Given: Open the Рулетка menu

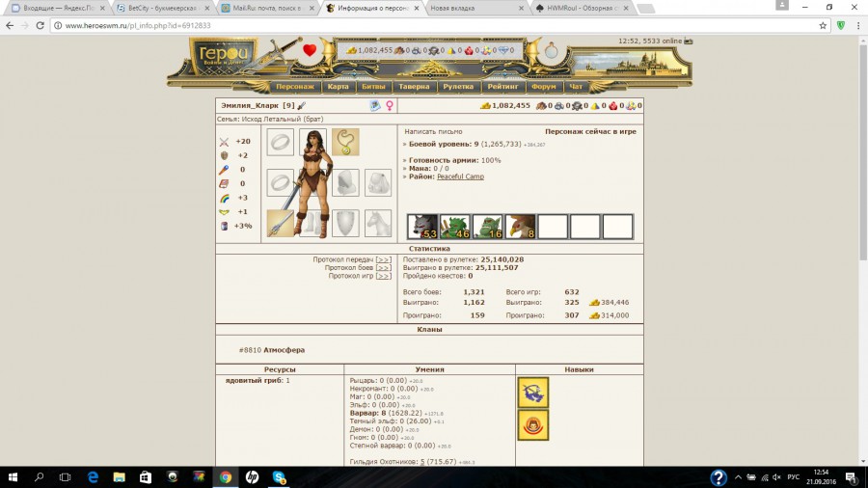Looking at the screenshot, I should 458,86.
